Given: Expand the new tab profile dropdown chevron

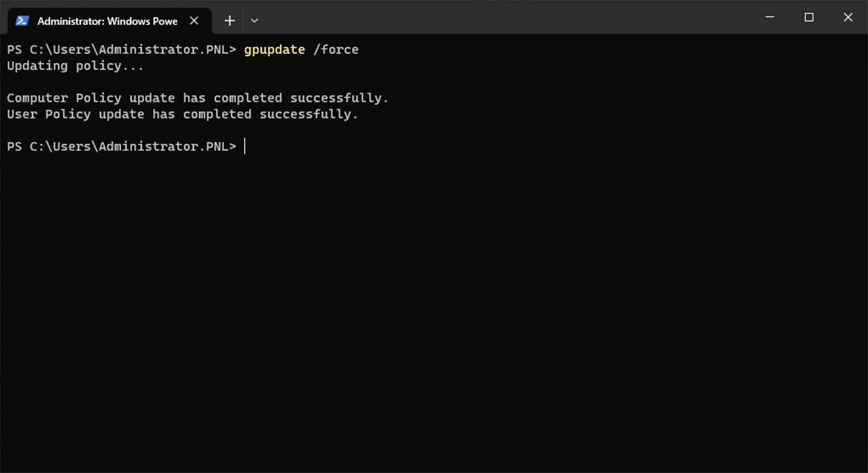Looking at the screenshot, I should coord(254,20).
